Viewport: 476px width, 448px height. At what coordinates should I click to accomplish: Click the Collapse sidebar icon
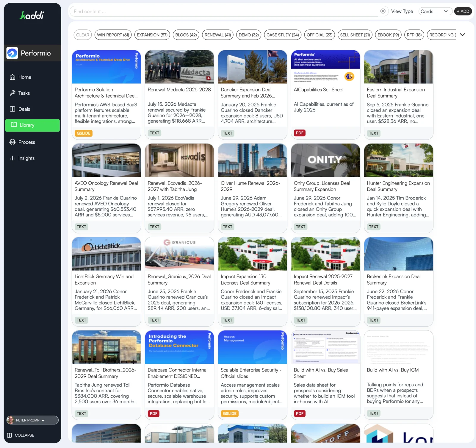(10, 435)
